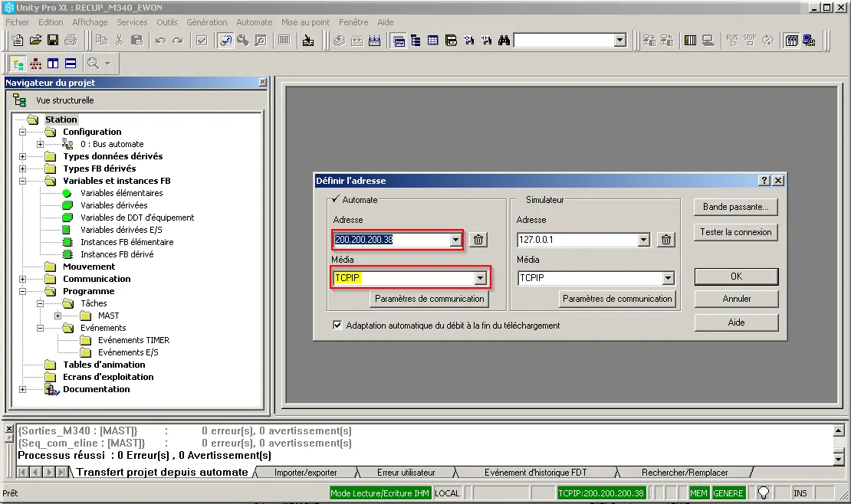Open the Fichier menu
The width and height of the screenshot is (851, 504).
point(18,22)
